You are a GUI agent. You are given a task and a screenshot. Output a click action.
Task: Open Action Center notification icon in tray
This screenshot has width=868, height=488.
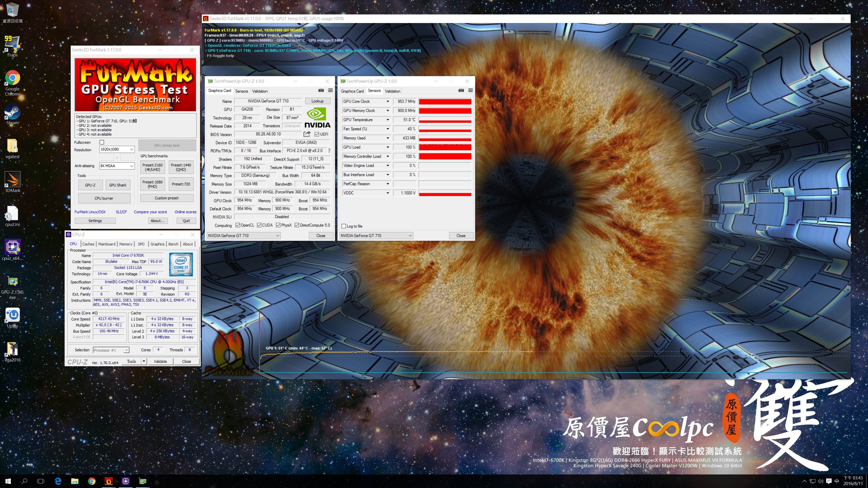coord(829,481)
